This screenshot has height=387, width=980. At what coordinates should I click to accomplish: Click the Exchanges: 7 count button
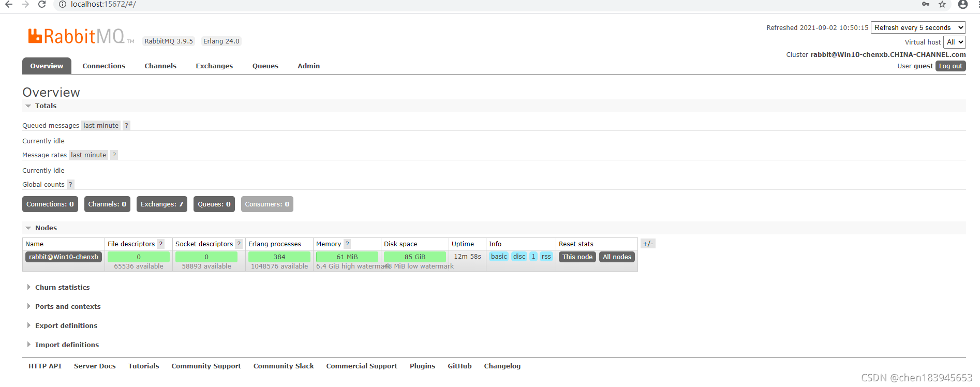tap(162, 204)
